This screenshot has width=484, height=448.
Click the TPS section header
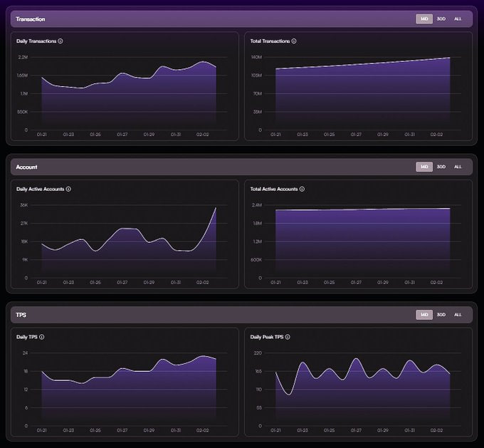point(21,314)
